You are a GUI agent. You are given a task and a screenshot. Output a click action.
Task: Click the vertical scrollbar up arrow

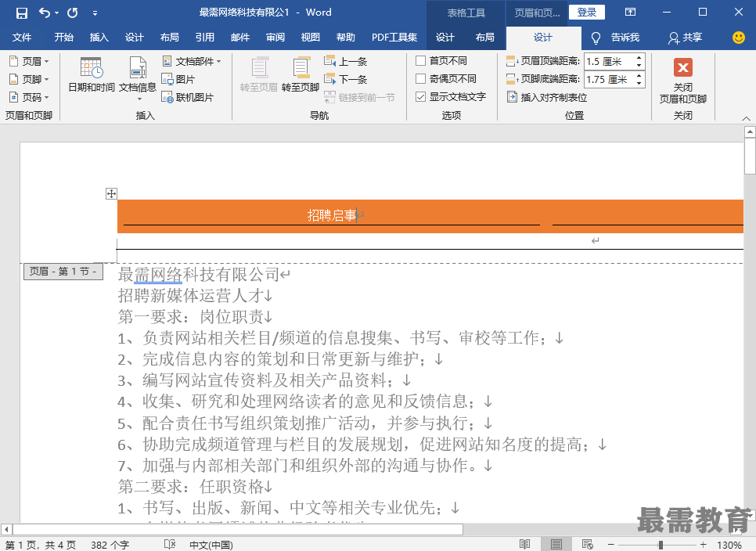click(750, 131)
